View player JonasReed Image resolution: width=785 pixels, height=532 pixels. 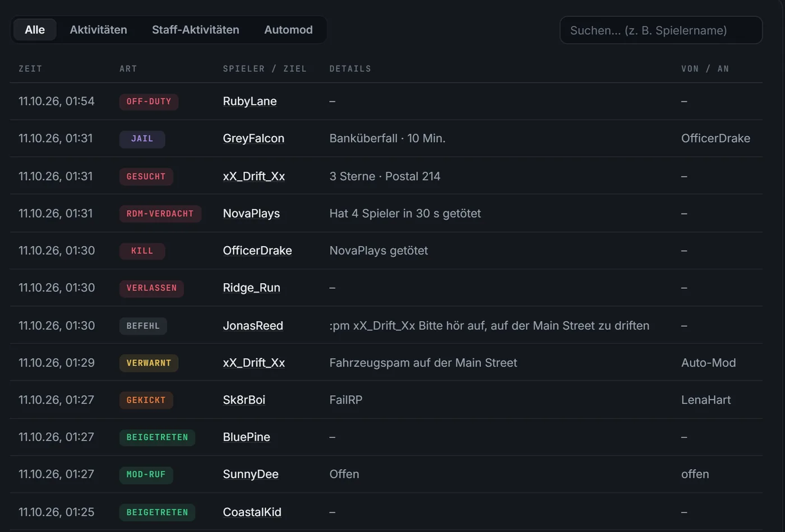click(253, 326)
